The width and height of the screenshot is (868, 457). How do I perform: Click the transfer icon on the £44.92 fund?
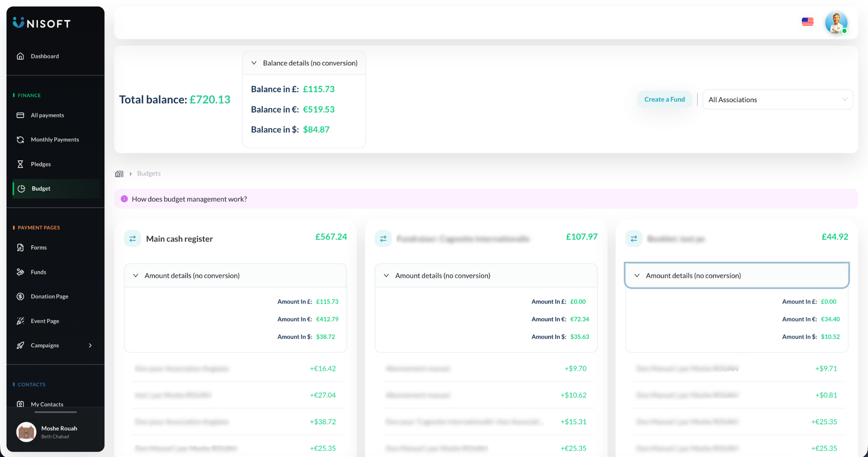pyautogui.click(x=633, y=239)
